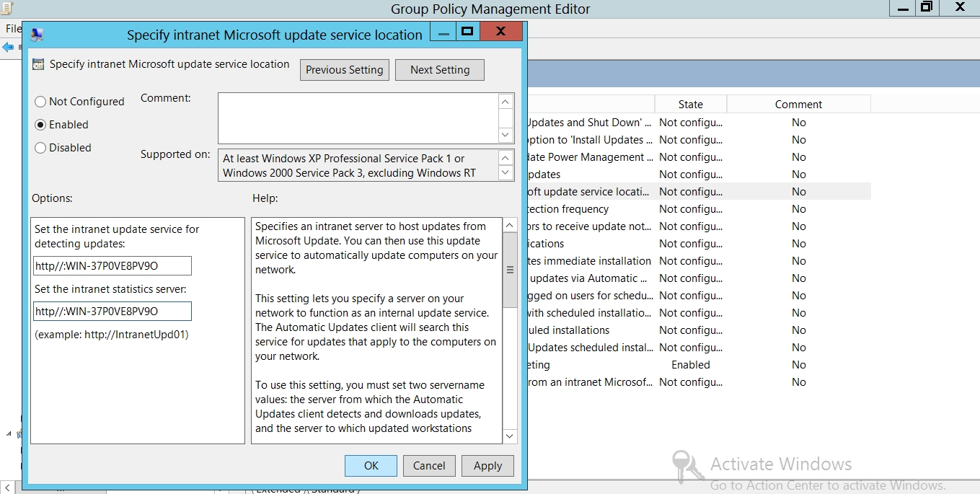This screenshot has height=494, width=980.
Task: Click the policy setting icon beside the setting name
Action: click(38, 64)
